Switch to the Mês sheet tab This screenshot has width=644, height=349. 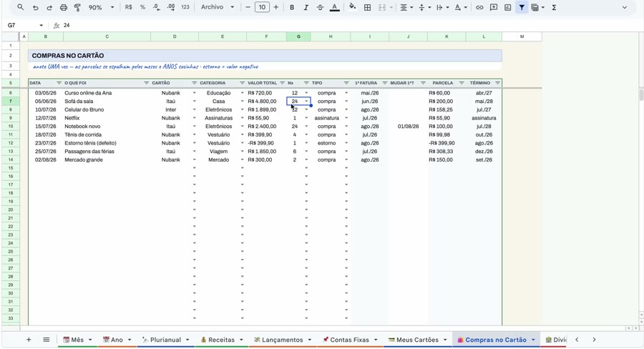[x=77, y=340]
